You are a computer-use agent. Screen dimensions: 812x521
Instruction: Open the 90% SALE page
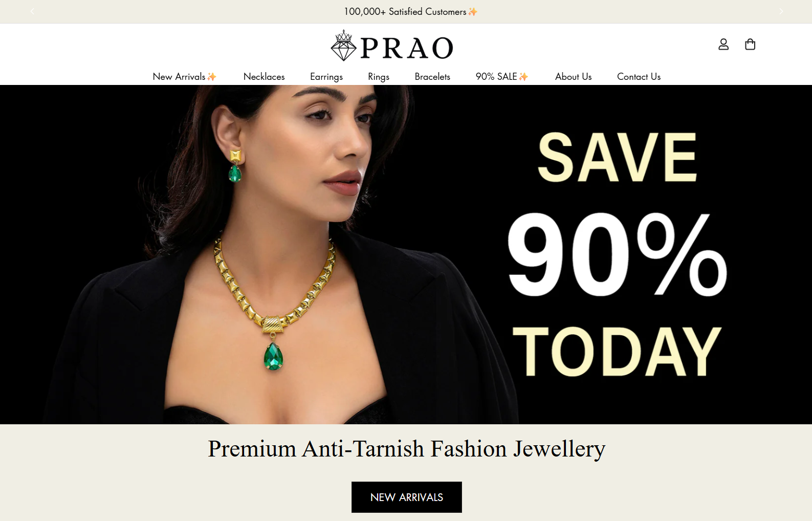[501, 76]
